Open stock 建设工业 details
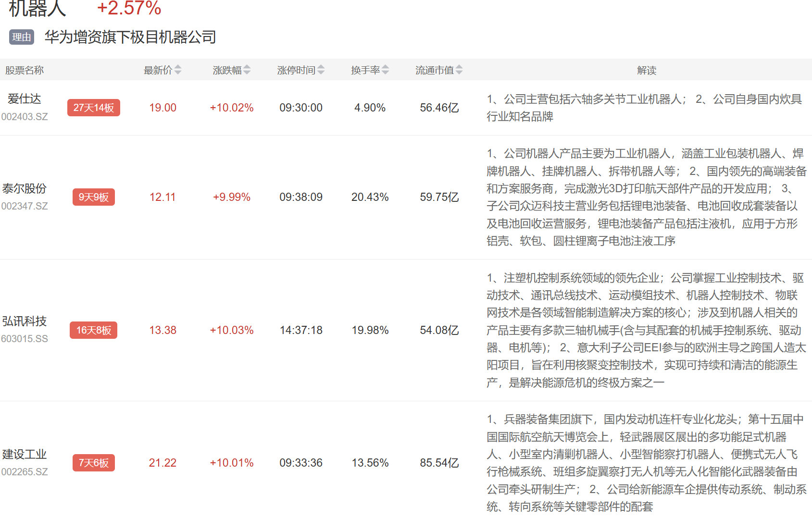This screenshot has height=519, width=812. click(x=25, y=454)
